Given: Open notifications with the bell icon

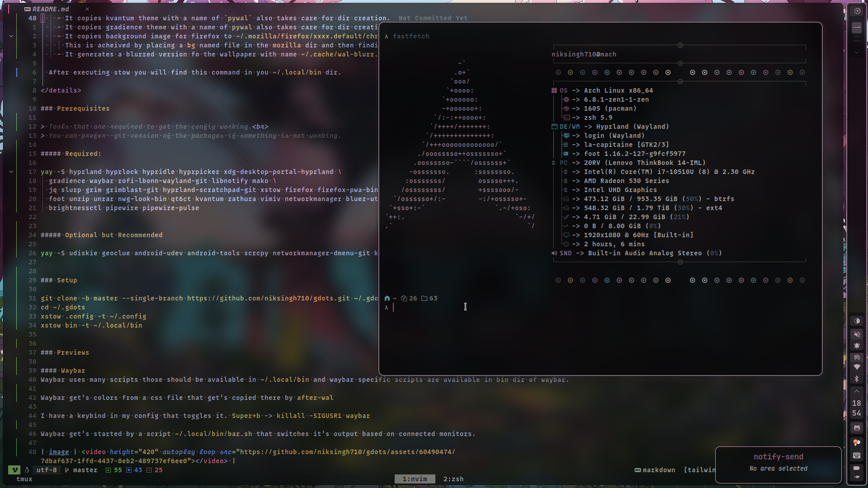Looking at the screenshot, I should click(x=857, y=346).
